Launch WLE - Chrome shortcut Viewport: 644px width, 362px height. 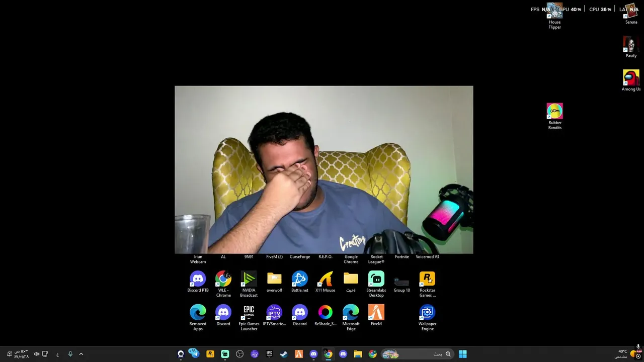coord(223,284)
